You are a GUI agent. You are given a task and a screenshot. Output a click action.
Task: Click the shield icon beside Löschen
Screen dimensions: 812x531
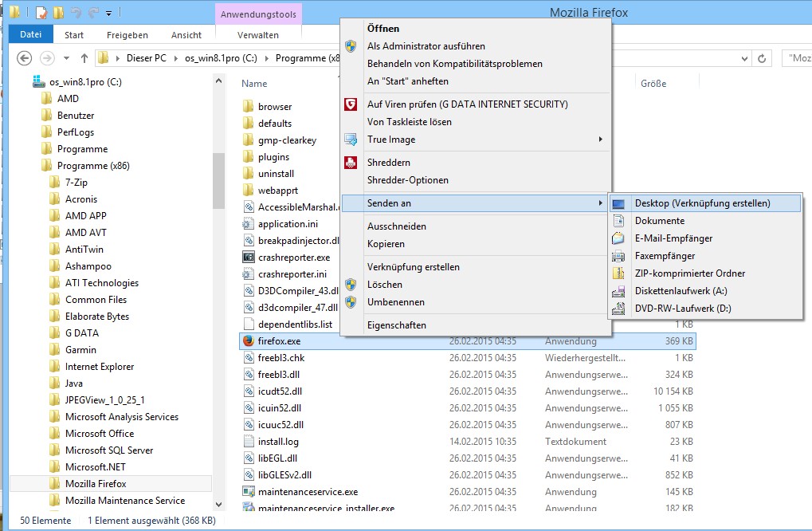[x=351, y=285]
